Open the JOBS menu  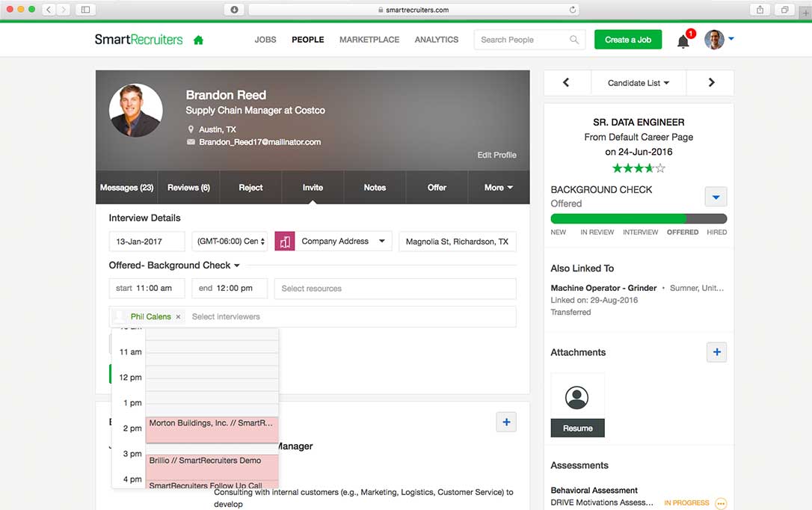coord(265,40)
